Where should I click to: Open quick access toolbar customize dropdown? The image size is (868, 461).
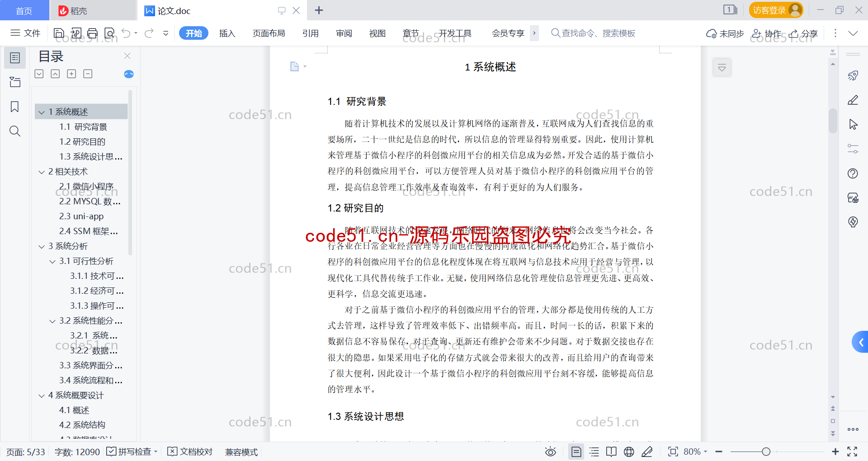166,33
